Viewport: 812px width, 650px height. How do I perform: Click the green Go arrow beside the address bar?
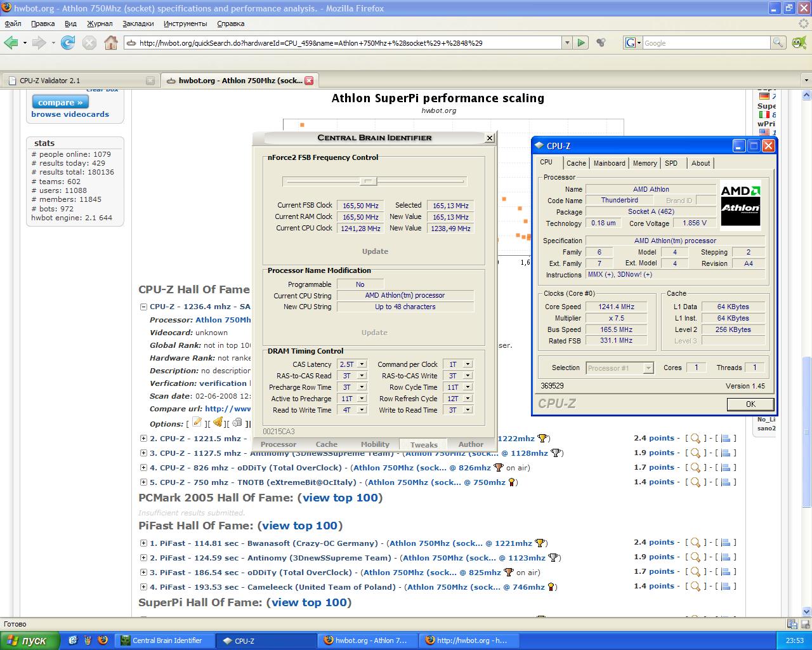pos(581,43)
